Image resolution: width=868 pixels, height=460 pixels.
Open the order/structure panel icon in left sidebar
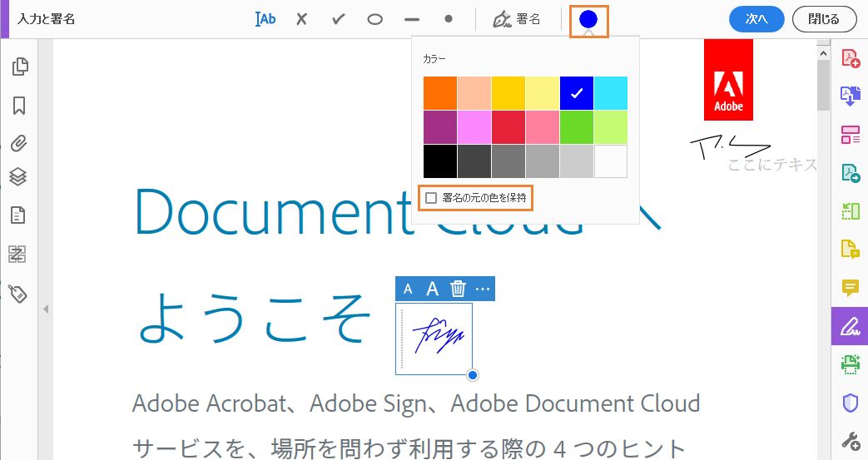17,255
